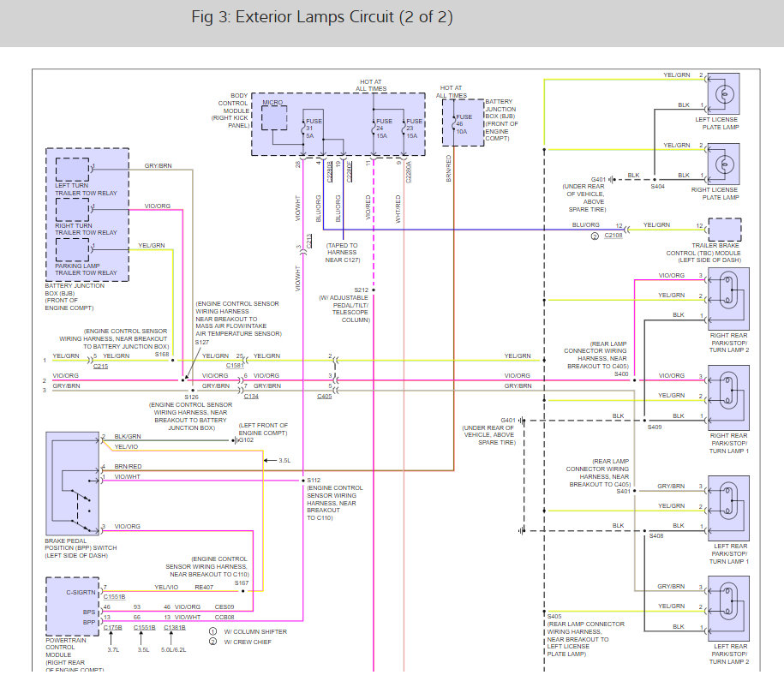784x693 pixels.
Task: Click the 'W/ COLUMN SHIFTER' legend text
Action: coord(255,632)
